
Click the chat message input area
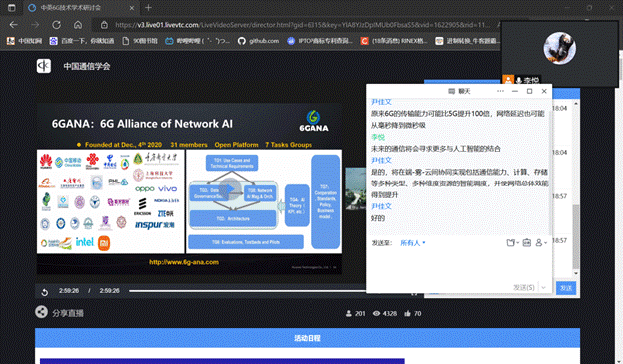click(459, 265)
